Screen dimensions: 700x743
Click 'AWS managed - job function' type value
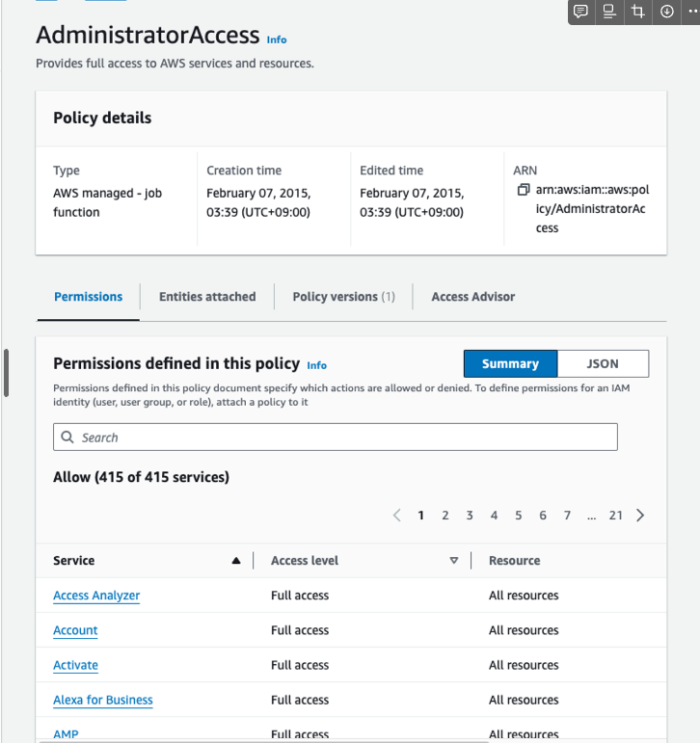point(108,202)
